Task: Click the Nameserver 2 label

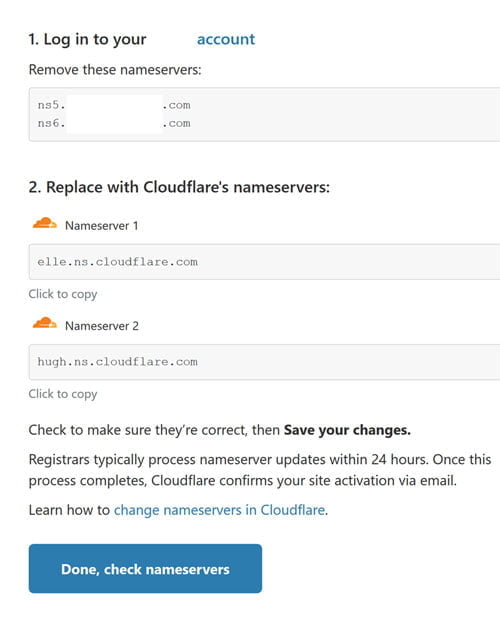Action: pos(102,326)
